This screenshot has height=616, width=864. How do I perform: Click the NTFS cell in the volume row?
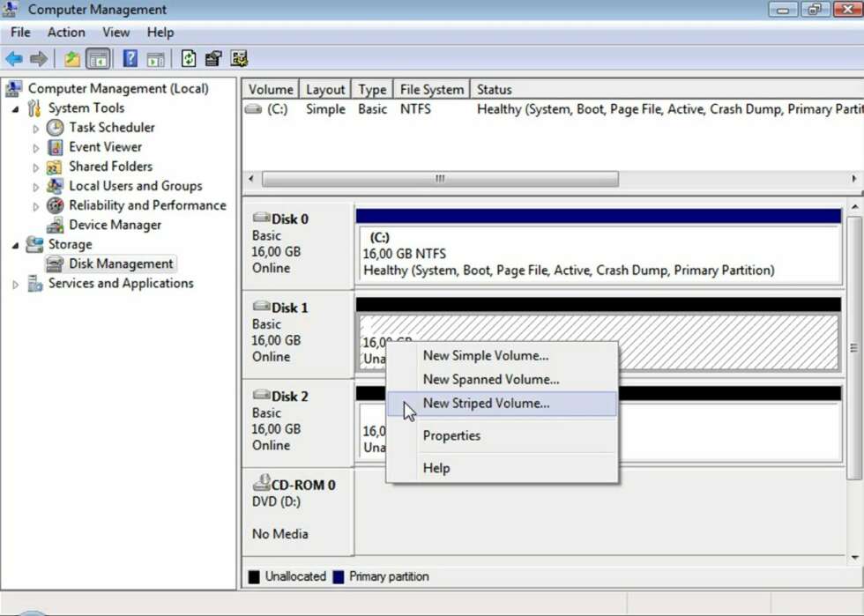point(415,109)
